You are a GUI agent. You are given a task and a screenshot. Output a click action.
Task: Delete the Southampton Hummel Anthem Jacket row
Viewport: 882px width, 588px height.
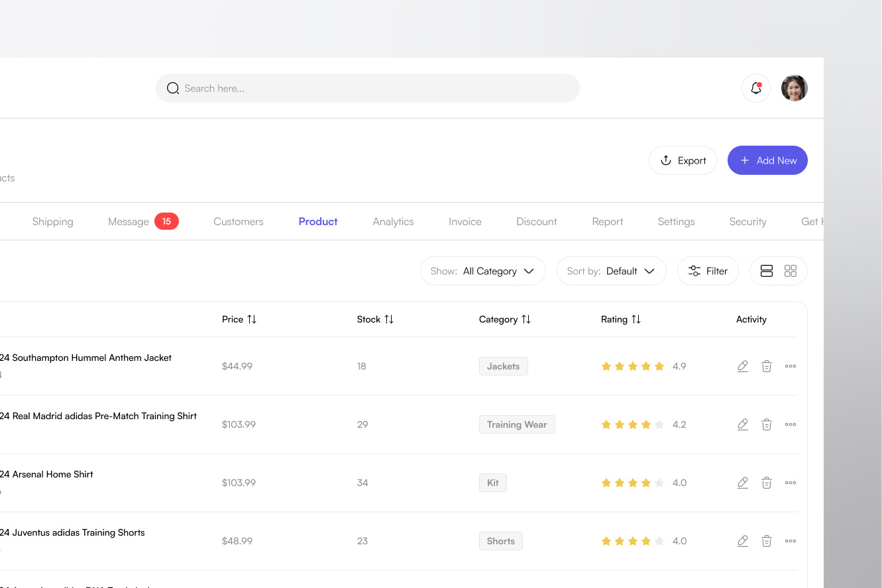click(x=767, y=366)
